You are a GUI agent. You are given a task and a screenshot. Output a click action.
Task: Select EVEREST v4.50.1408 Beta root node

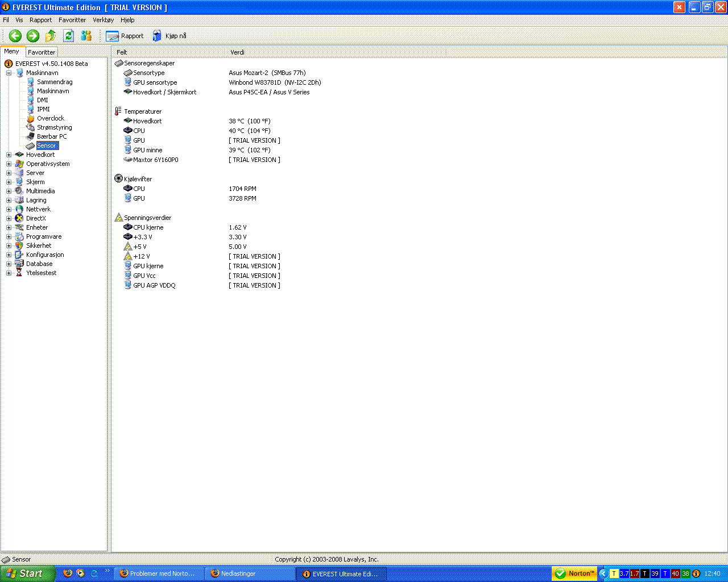52,64
